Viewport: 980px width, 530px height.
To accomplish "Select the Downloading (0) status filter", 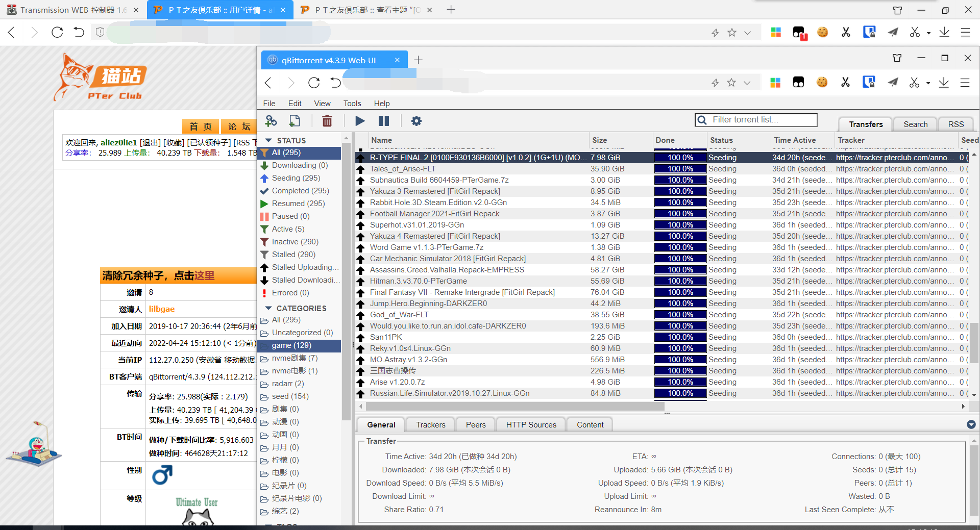I will coord(300,165).
